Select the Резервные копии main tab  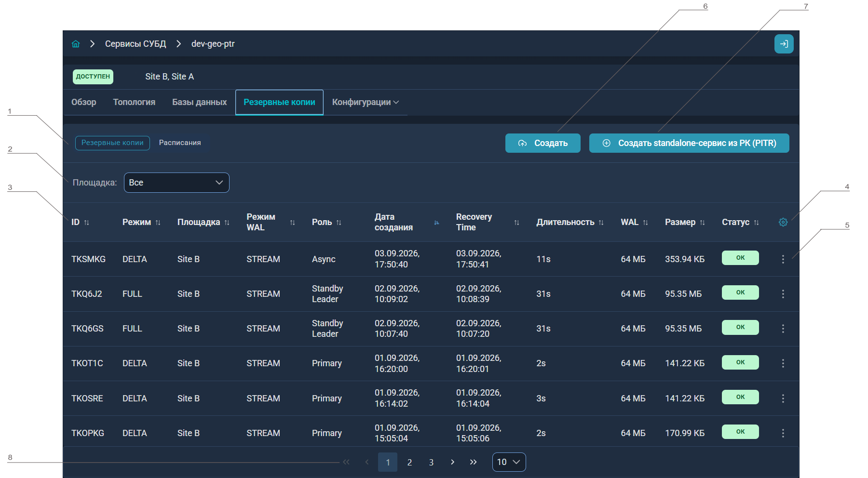click(279, 102)
